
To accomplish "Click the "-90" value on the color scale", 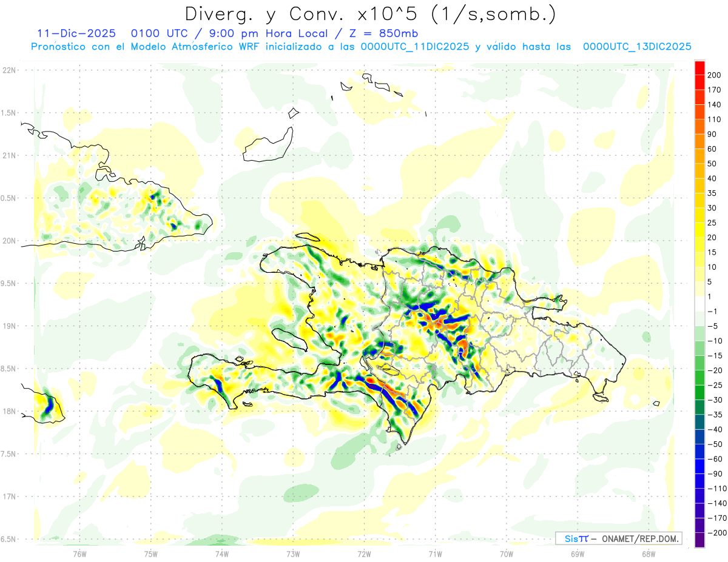I will point(715,473).
